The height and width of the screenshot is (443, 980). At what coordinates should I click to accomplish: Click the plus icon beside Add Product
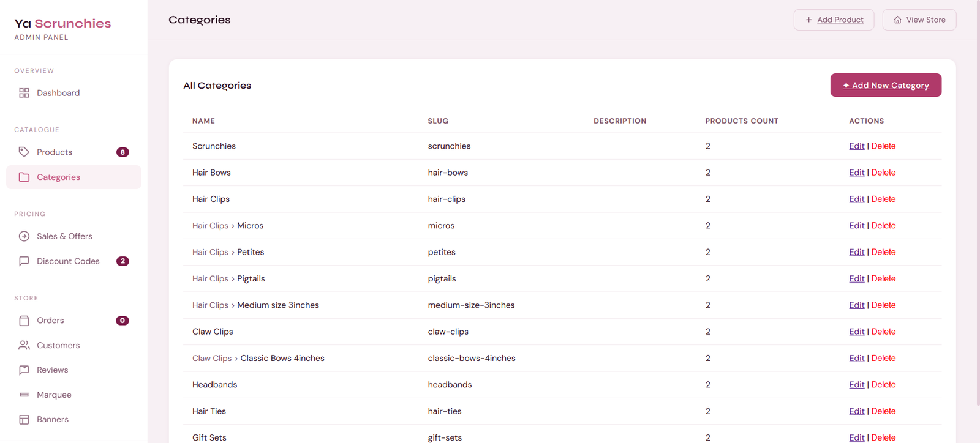[809, 20]
